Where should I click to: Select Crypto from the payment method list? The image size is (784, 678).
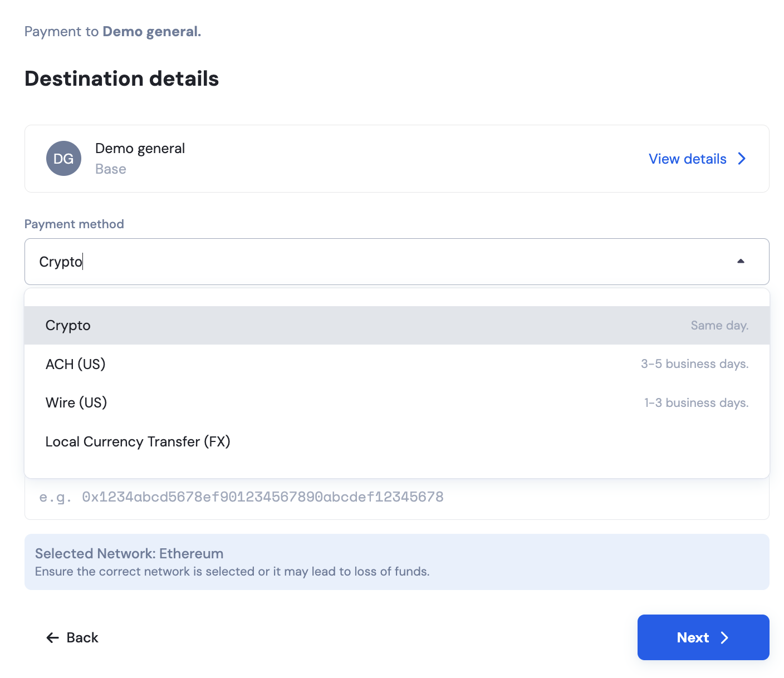coord(68,326)
